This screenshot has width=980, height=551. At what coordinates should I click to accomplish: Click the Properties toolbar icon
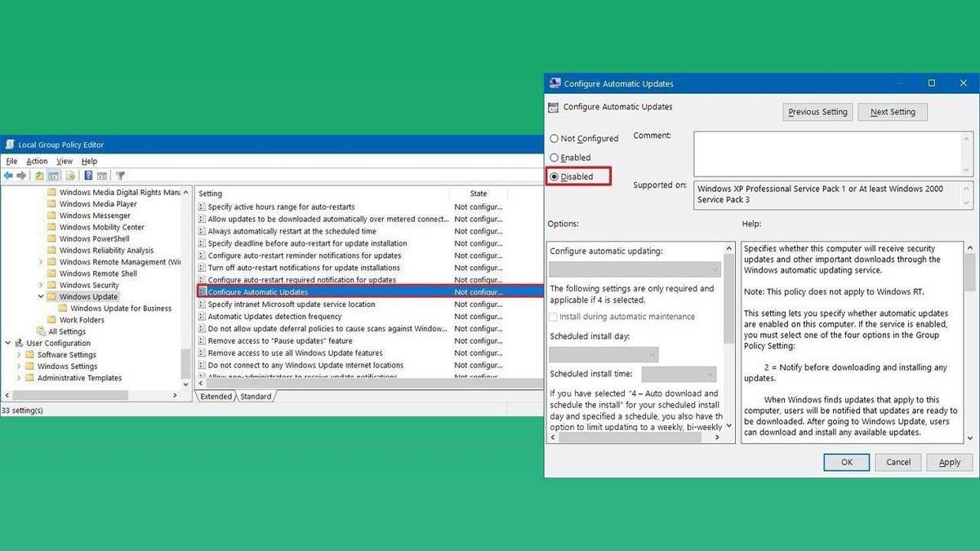(x=102, y=175)
